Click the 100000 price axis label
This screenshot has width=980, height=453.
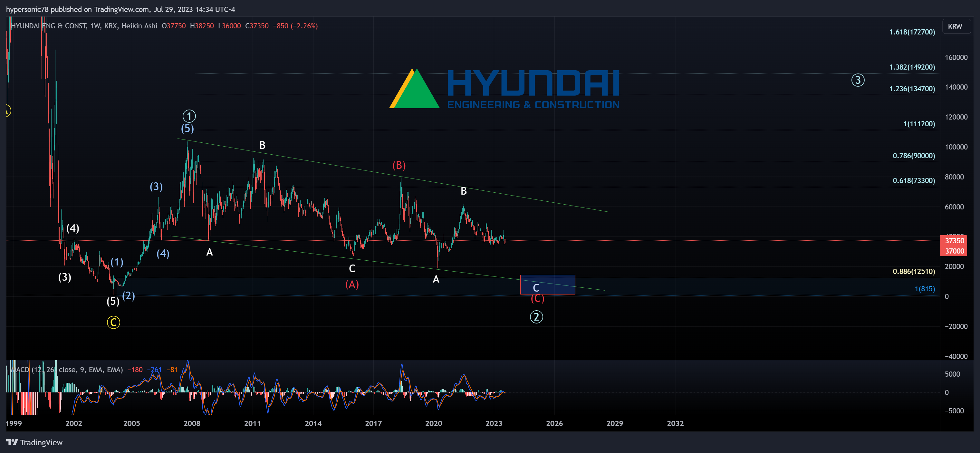pyautogui.click(x=956, y=147)
